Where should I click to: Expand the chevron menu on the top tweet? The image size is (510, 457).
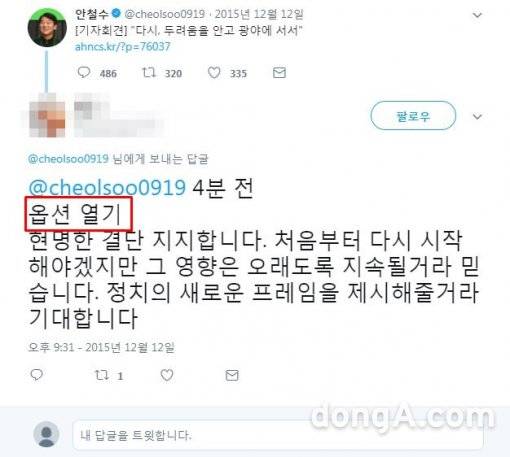(x=477, y=15)
